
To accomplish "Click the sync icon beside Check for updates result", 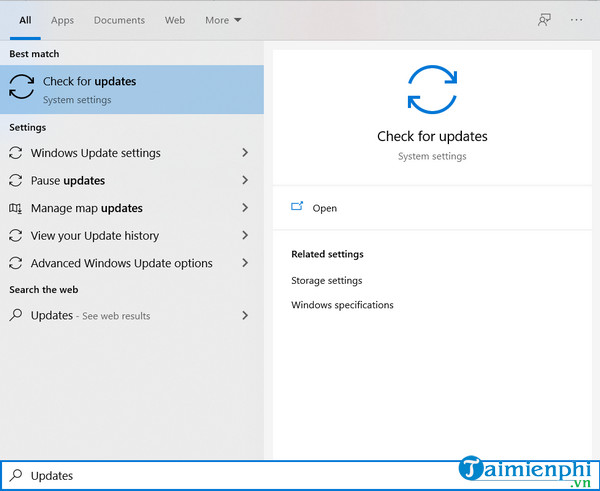I will pyautogui.click(x=21, y=86).
